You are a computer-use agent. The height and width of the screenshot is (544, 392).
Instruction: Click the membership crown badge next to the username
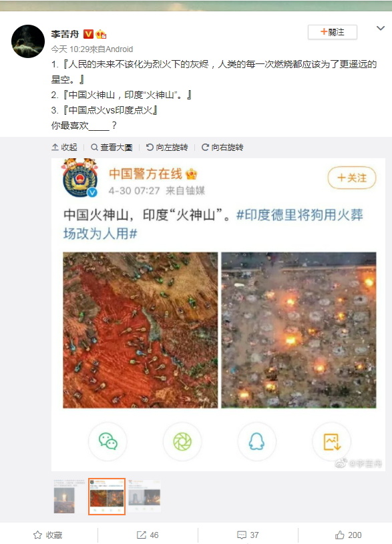(x=101, y=34)
